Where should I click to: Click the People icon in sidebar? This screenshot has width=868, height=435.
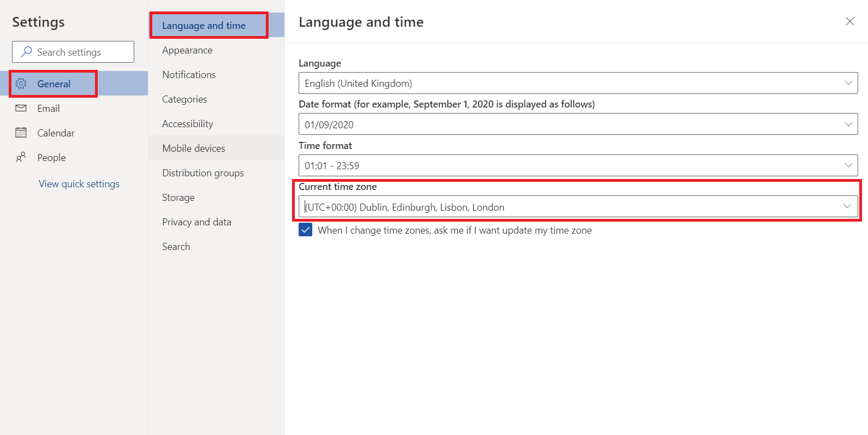click(x=21, y=157)
